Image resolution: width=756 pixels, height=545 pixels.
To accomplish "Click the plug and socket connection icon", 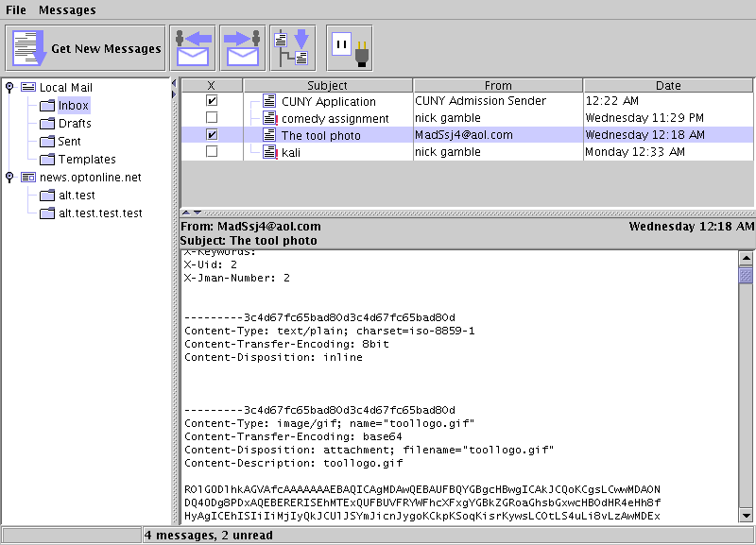I will 350,48.
